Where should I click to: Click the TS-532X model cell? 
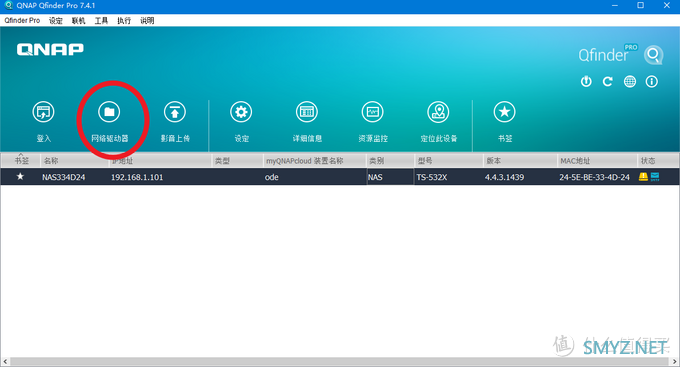tap(432, 177)
